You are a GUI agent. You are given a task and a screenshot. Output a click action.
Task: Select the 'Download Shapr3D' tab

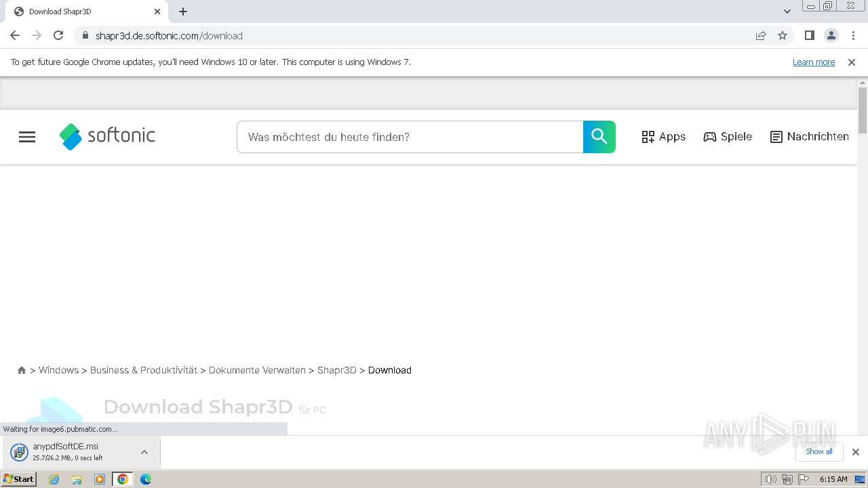click(x=87, y=12)
